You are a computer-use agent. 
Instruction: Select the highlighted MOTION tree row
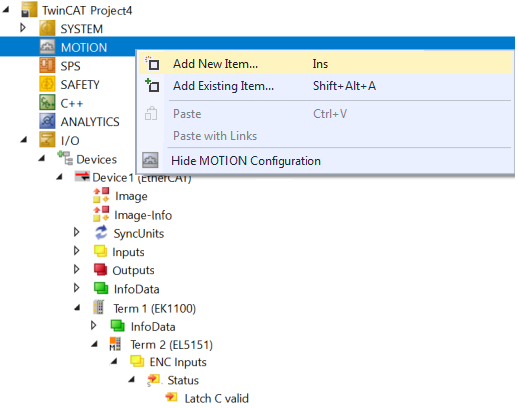(257, 47)
